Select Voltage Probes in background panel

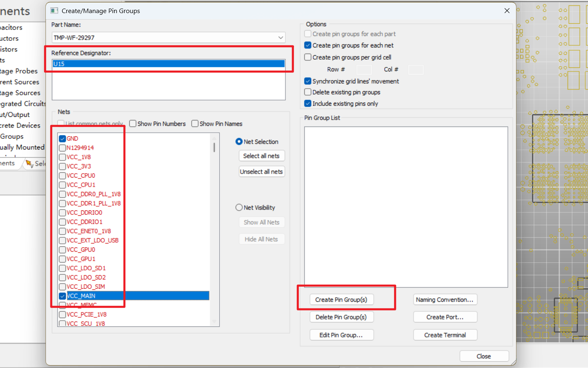point(18,71)
